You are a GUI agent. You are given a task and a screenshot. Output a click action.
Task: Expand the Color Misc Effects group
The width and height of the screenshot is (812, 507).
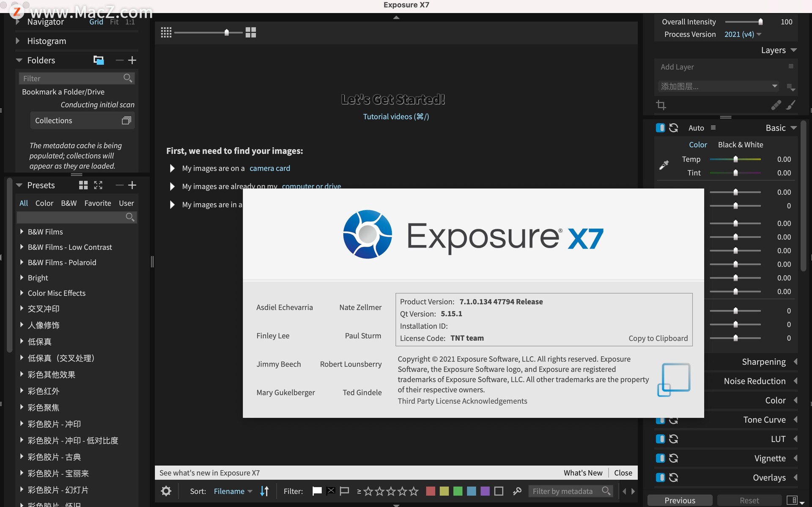tap(22, 293)
